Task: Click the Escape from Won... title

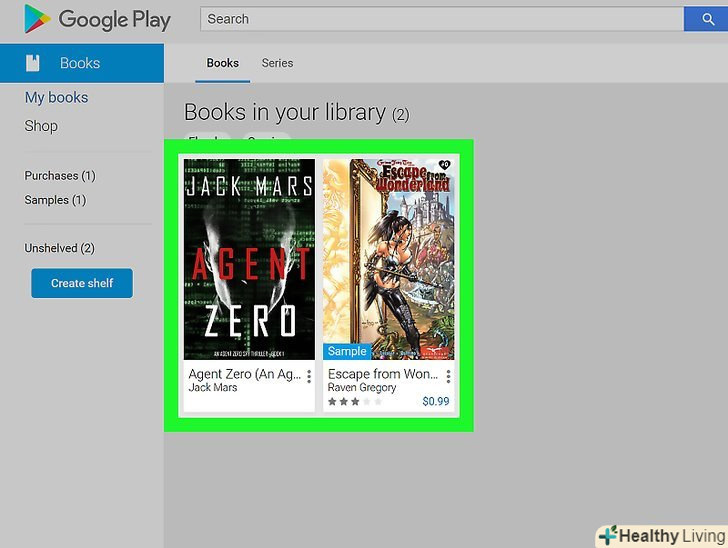Action: tap(383, 374)
